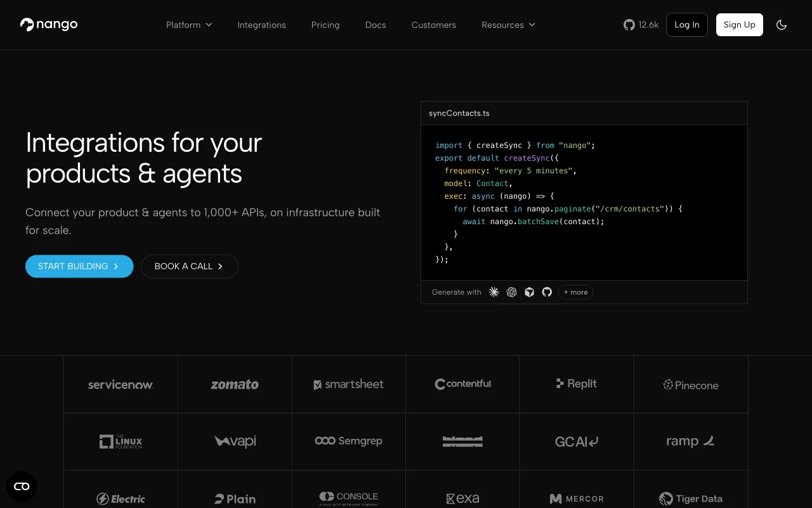Image resolution: width=812 pixels, height=508 pixels.
Task: Choose the Claude icon under Generate with
Action: 494,292
